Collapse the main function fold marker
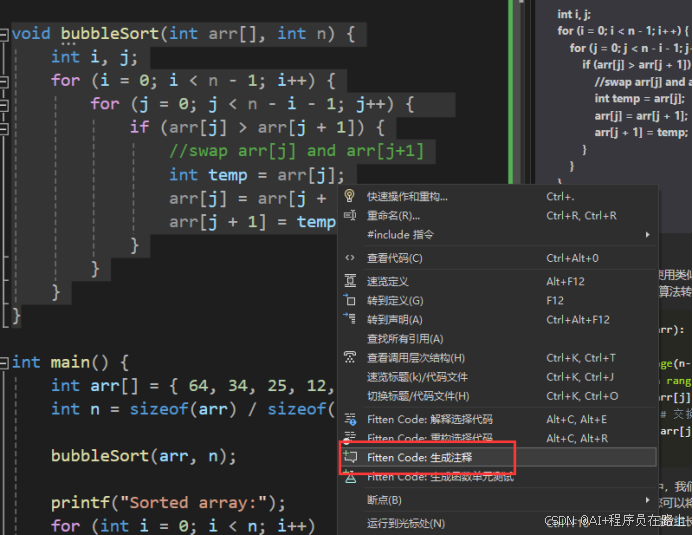The width and height of the screenshot is (693, 535). coord(4,363)
